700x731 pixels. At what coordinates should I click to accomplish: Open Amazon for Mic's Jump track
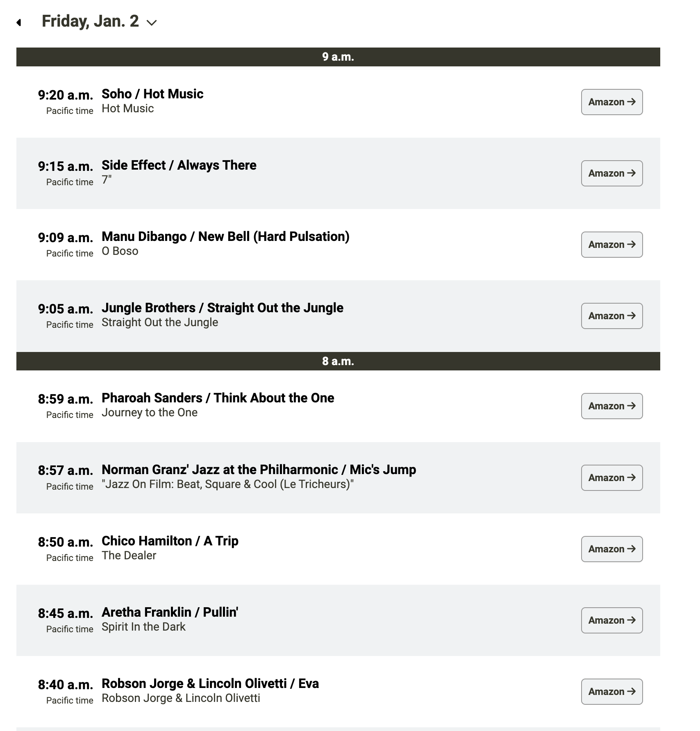611,478
